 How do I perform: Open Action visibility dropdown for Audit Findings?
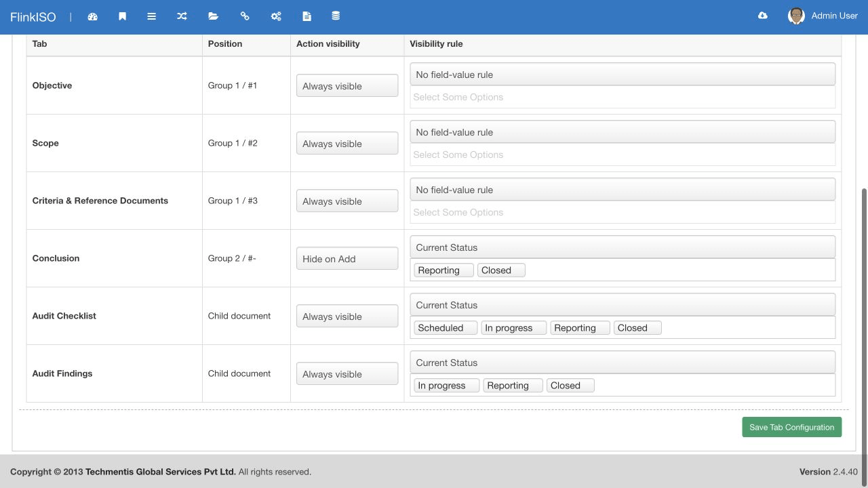pyautogui.click(x=347, y=373)
